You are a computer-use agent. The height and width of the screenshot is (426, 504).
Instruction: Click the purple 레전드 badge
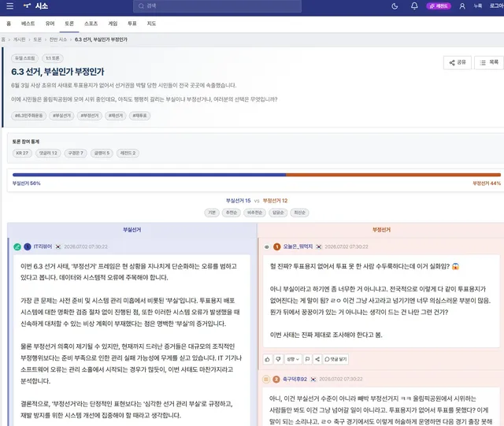[439, 6]
